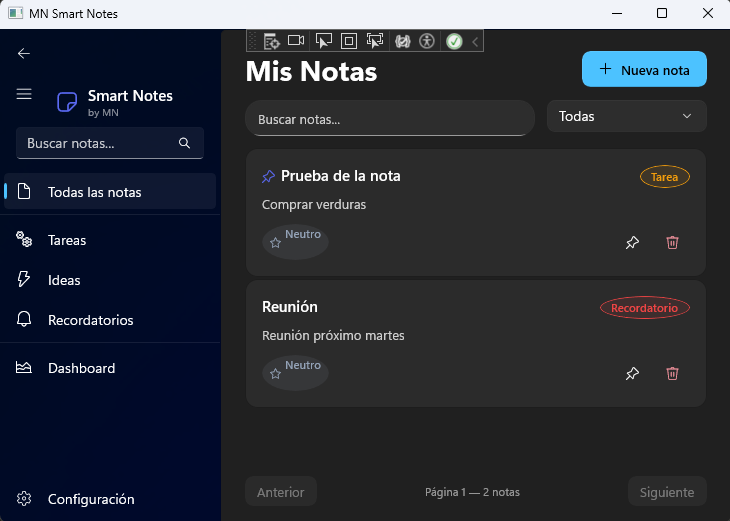730x521 pixels.
Task: Go to Tareas in the sidebar
Action: coord(110,240)
